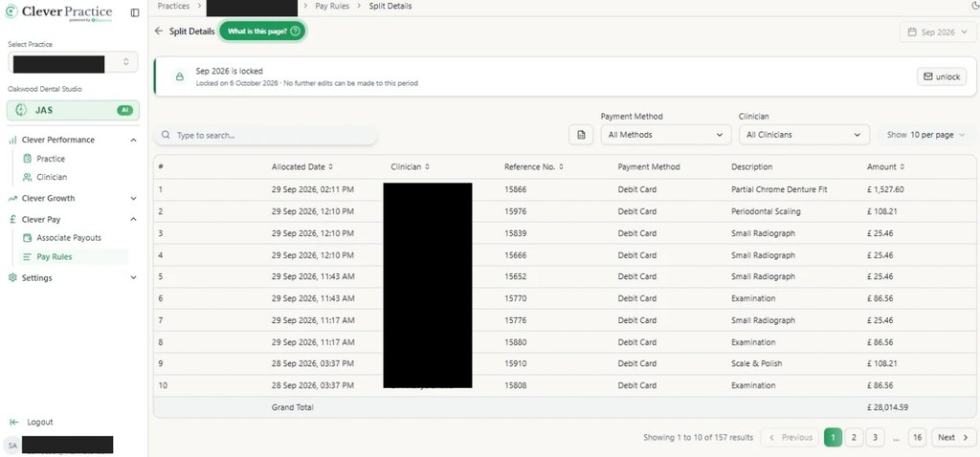Open the Clinician All Clinicians dropdown
980x457 pixels.
pyautogui.click(x=804, y=135)
